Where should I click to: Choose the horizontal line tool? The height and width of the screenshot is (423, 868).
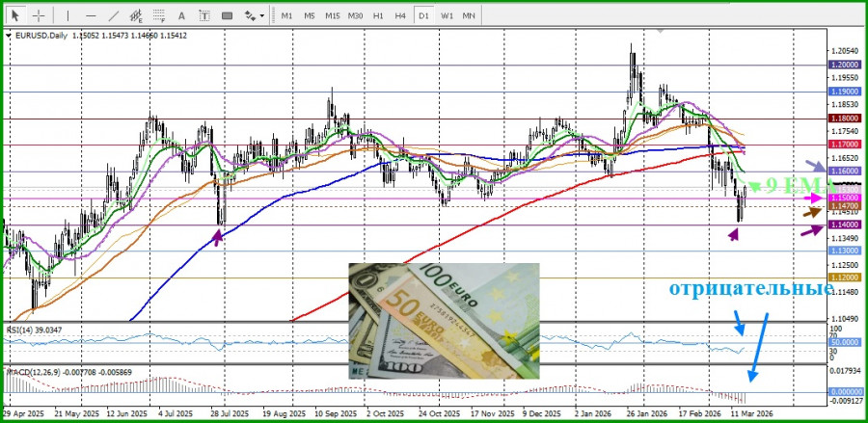click(91, 15)
